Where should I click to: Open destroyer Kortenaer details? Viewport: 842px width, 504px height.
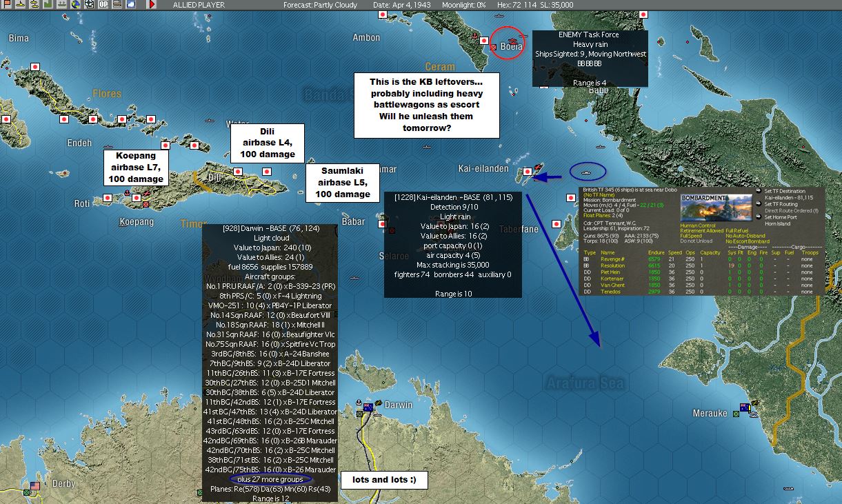pos(612,279)
